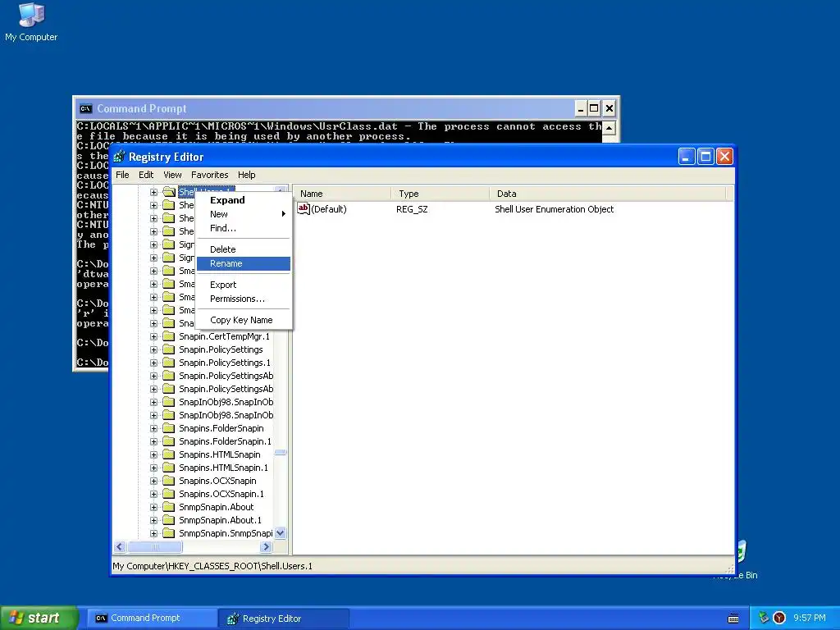Image resolution: width=840 pixels, height=630 pixels.
Task: Open Help menu in Registry Editor
Action: click(246, 175)
